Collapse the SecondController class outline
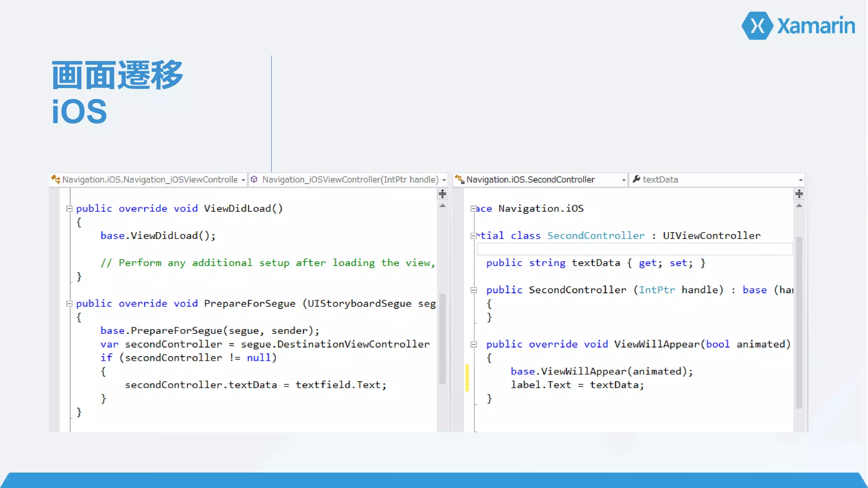 pyautogui.click(x=474, y=236)
